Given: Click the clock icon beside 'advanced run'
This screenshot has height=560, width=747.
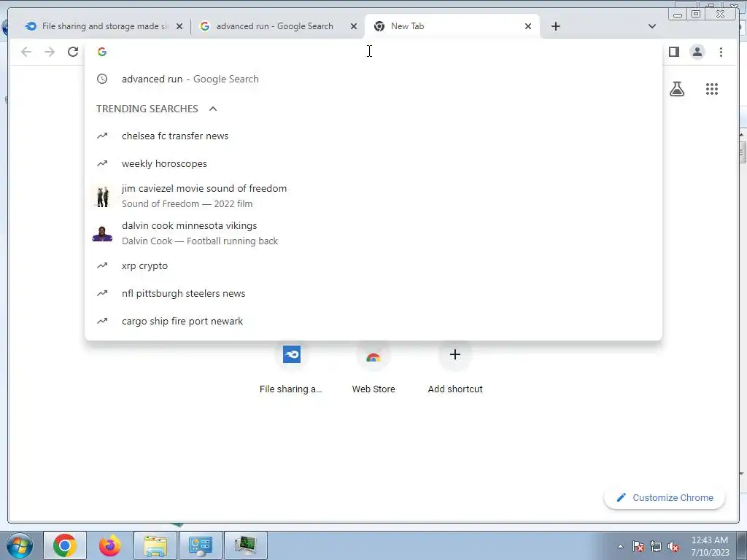Looking at the screenshot, I should [x=102, y=79].
